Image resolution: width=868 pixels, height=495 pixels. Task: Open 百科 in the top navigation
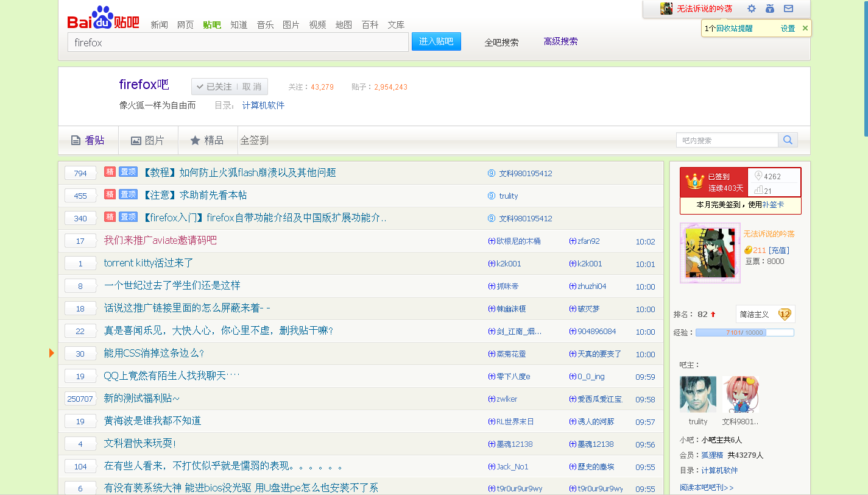pos(370,25)
